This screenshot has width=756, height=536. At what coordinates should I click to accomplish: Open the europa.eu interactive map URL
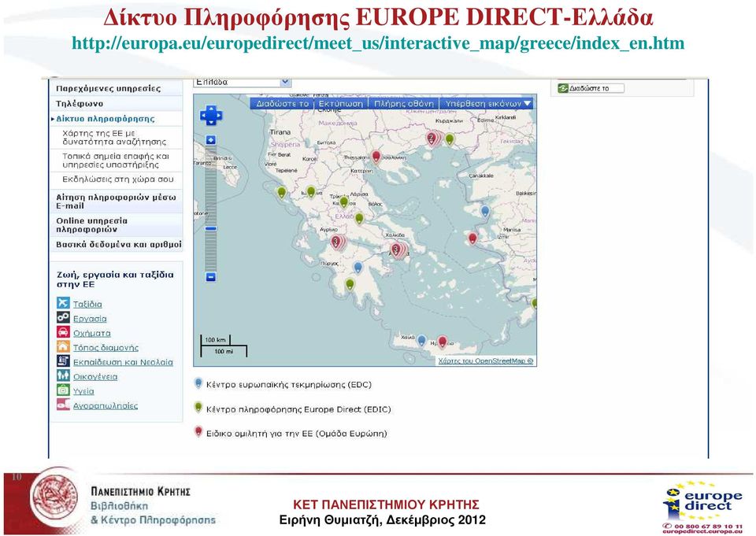coord(378,43)
